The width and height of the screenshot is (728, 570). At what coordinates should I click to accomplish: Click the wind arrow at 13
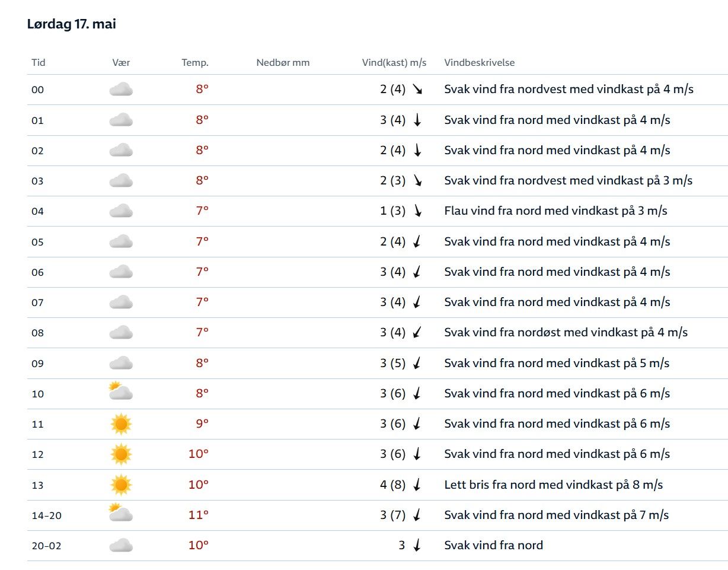pyautogui.click(x=417, y=485)
